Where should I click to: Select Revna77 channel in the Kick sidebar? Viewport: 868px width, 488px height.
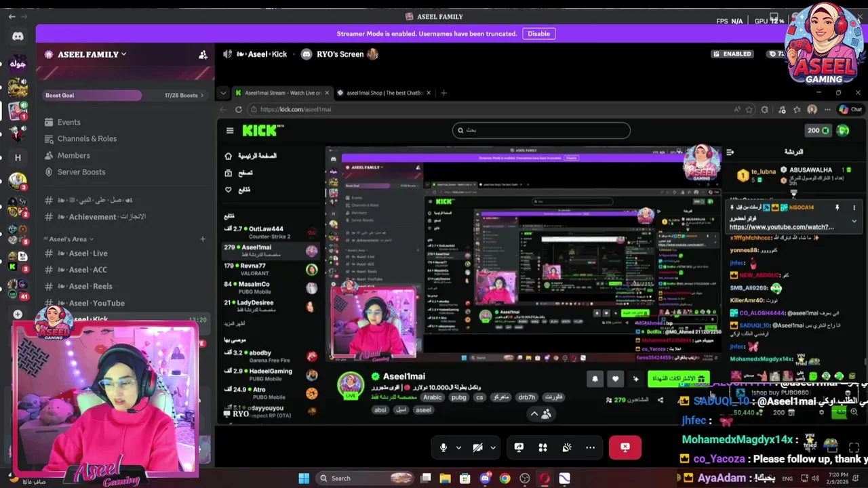(x=271, y=269)
